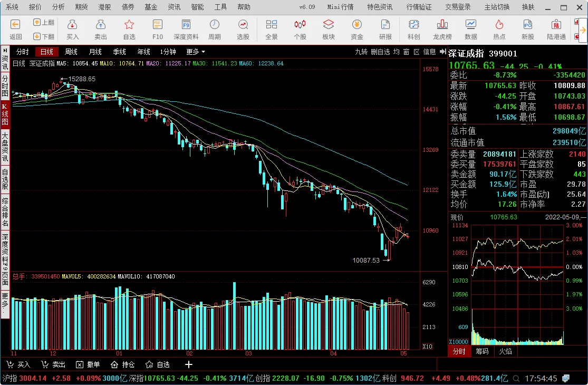Viewport: 588px width, 385px height.
Task: Click the 九转 indicator button
Action: click(361, 52)
